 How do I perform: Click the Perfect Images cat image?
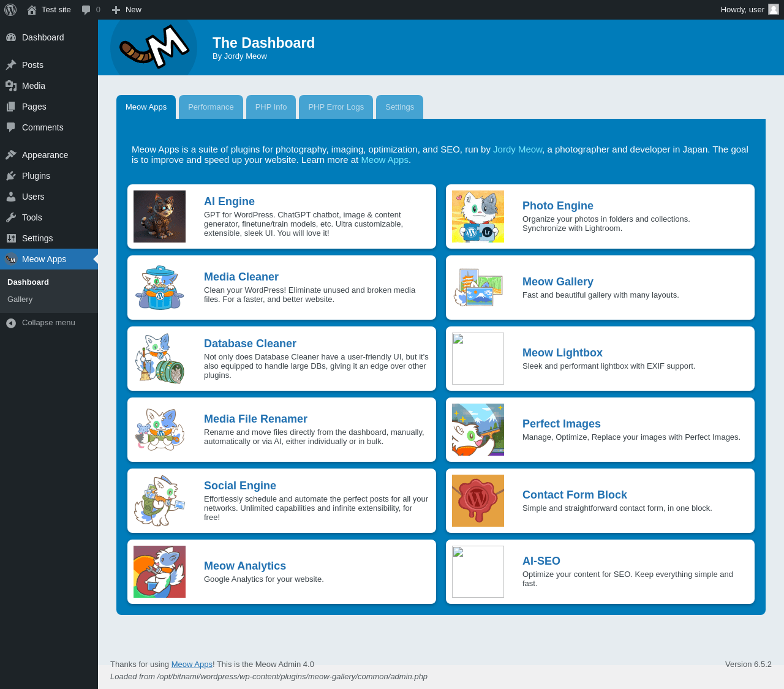point(478,429)
